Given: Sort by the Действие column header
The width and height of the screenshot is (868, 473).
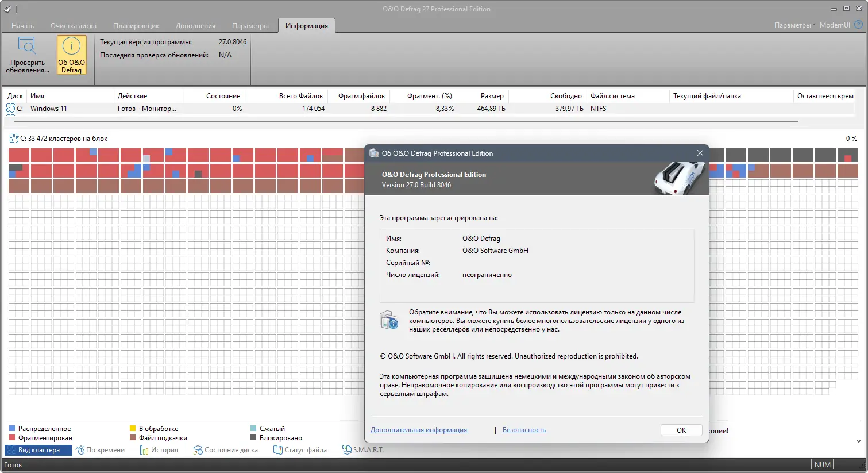Looking at the screenshot, I should [149, 96].
